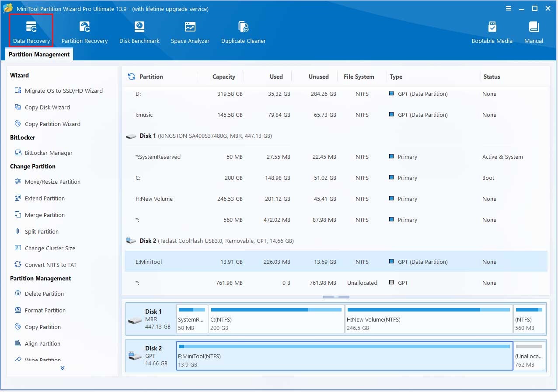Sort by Status column header
The image size is (558, 392).
[x=492, y=77]
